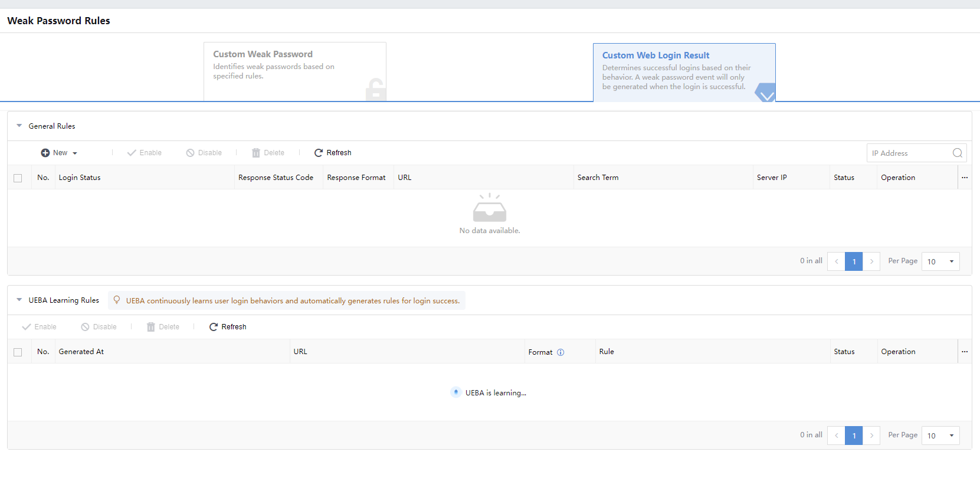Click the Refresh icon in General Rules toolbar
This screenshot has width=980, height=491.
[x=319, y=153]
